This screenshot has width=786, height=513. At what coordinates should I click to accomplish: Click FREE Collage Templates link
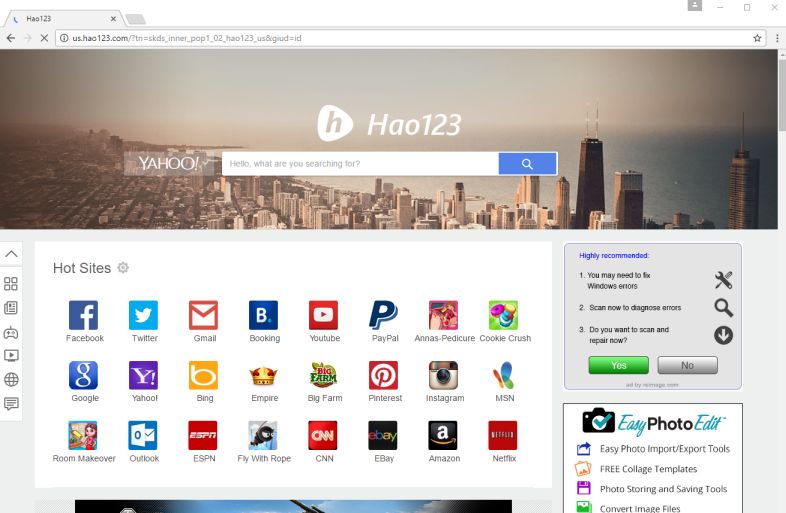click(648, 469)
